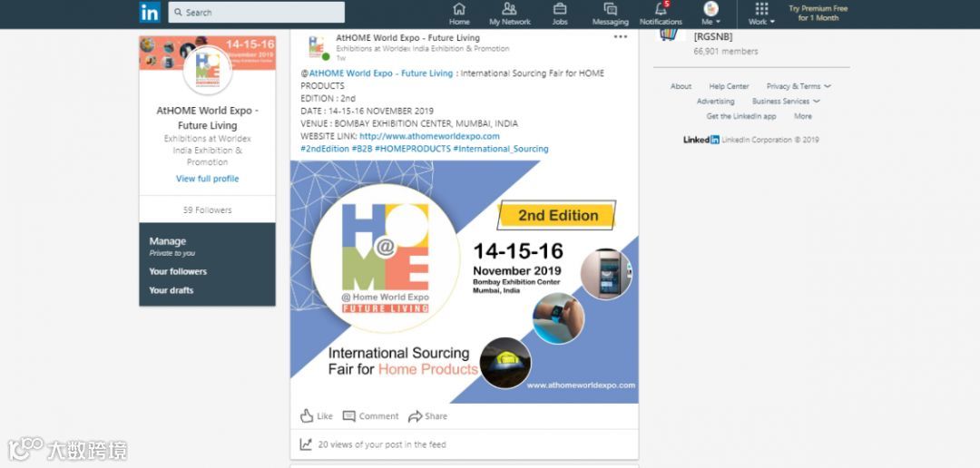Open the Advertising footer link
980x468 pixels.
click(x=716, y=102)
